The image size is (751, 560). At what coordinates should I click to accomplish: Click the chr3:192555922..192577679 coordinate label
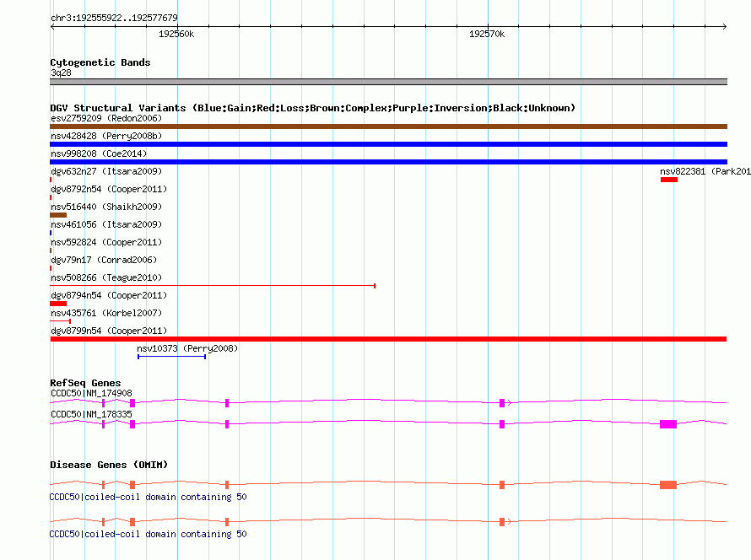pyautogui.click(x=114, y=18)
